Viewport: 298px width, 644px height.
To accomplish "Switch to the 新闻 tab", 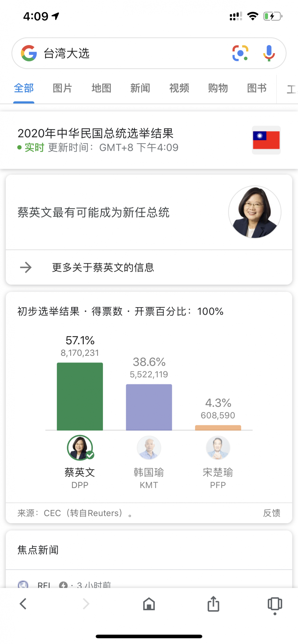I will 140,88.
